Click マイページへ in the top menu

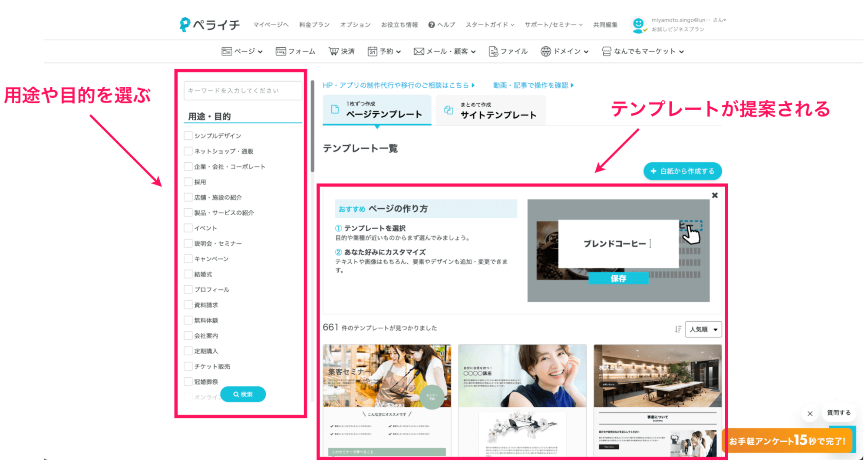[x=272, y=25]
